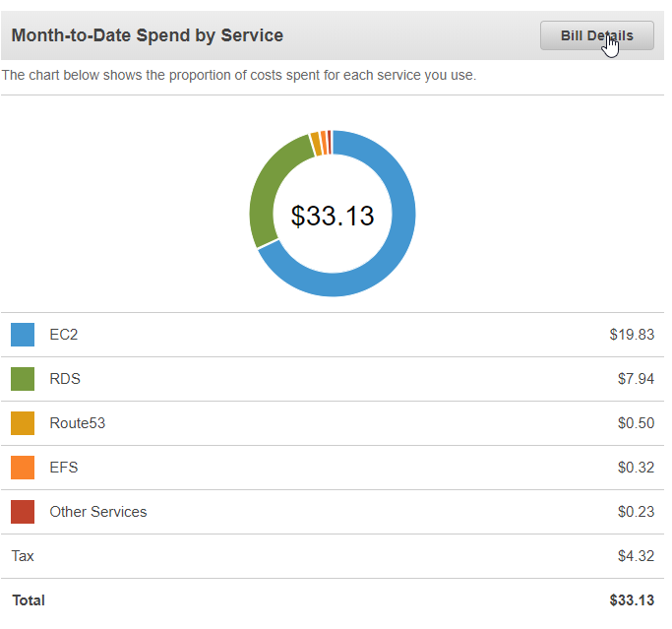This screenshot has width=672, height=629.
Task: Click the EC2 cost of $19.83
Action: [x=632, y=335]
